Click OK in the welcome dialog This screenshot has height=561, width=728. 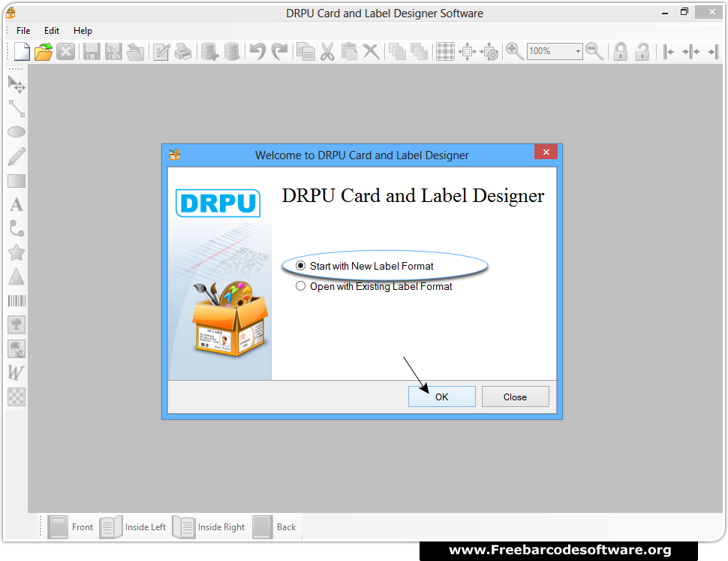441,397
